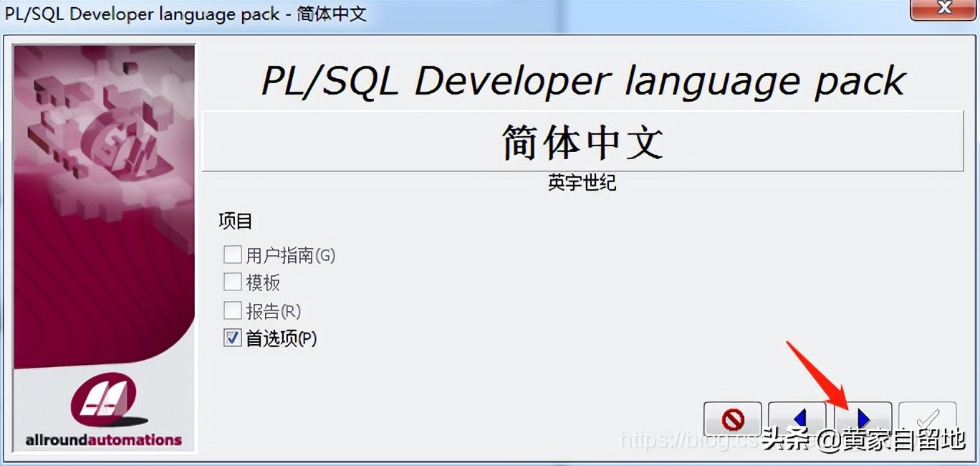Proceed with the right arrow next button
This screenshot has height=466, width=980.
pyautogui.click(x=863, y=419)
